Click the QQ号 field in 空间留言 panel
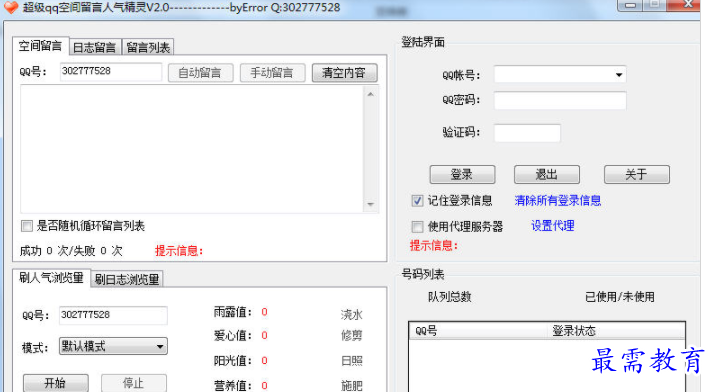The width and height of the screenshot is (713, 392). [110, 71]
